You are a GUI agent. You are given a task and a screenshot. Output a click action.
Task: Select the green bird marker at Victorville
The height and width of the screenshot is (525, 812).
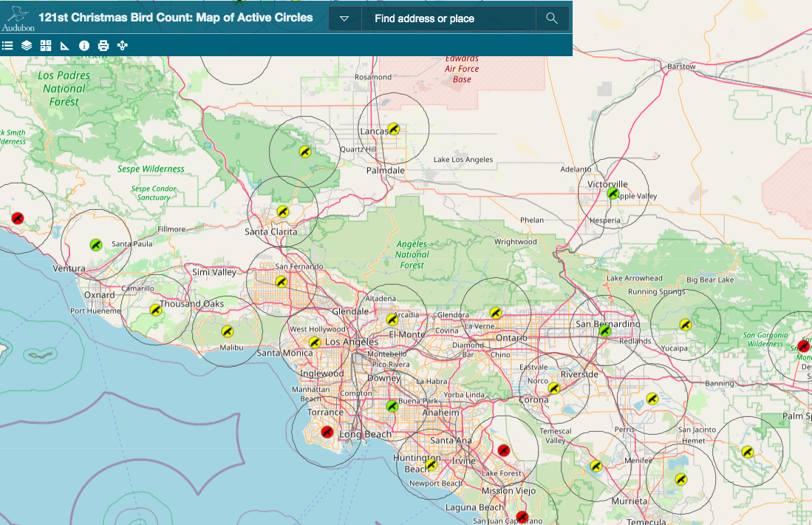coord(613,193)
